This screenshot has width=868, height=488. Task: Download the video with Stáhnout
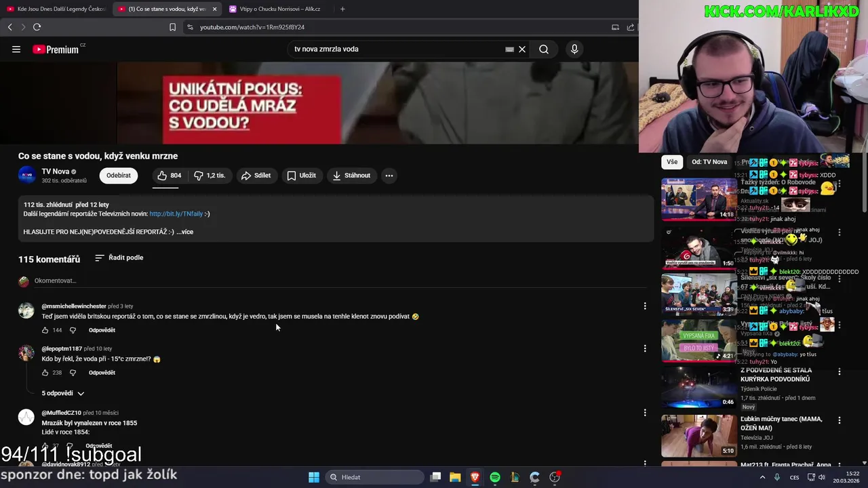351,176
